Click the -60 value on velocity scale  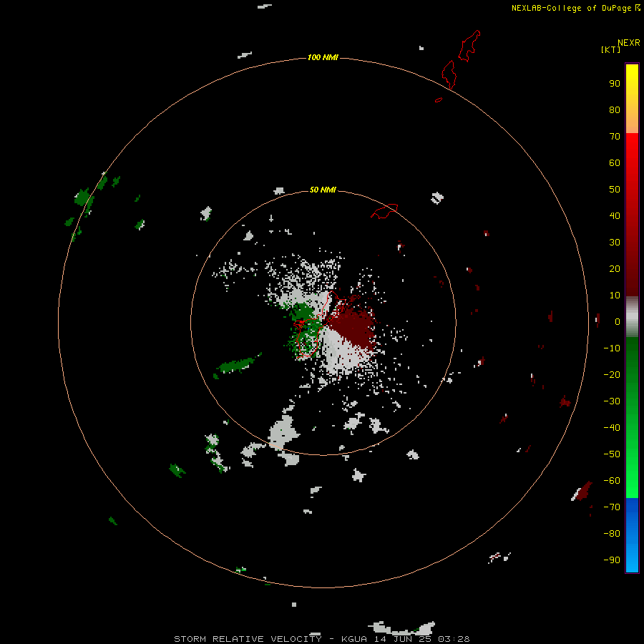(x=612, y=481)
